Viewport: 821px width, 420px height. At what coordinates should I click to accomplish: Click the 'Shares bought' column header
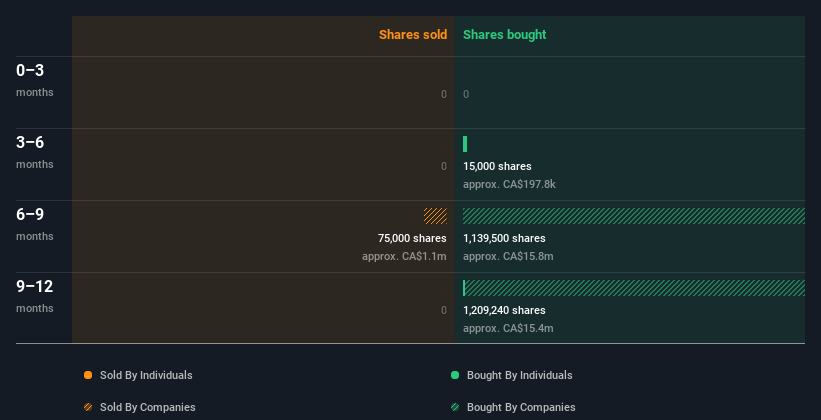[x=505, y=35]
